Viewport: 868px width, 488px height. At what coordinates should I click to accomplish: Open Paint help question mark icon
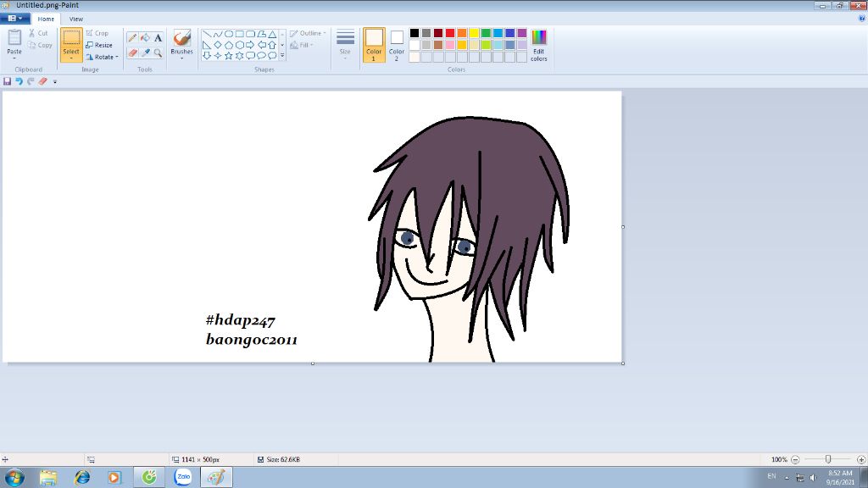click(861, 19)
